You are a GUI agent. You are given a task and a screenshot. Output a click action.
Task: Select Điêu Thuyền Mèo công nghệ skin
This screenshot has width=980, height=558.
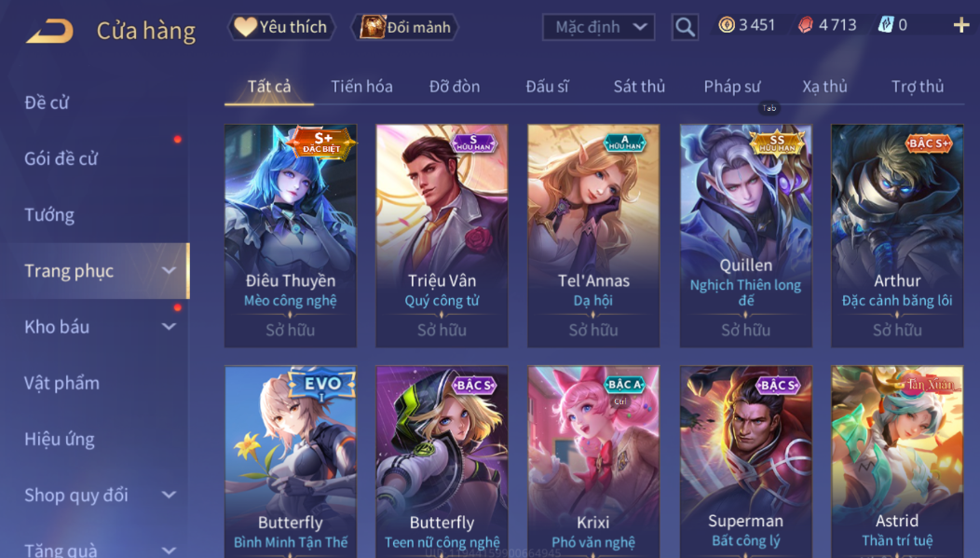(x=291, y=236)
